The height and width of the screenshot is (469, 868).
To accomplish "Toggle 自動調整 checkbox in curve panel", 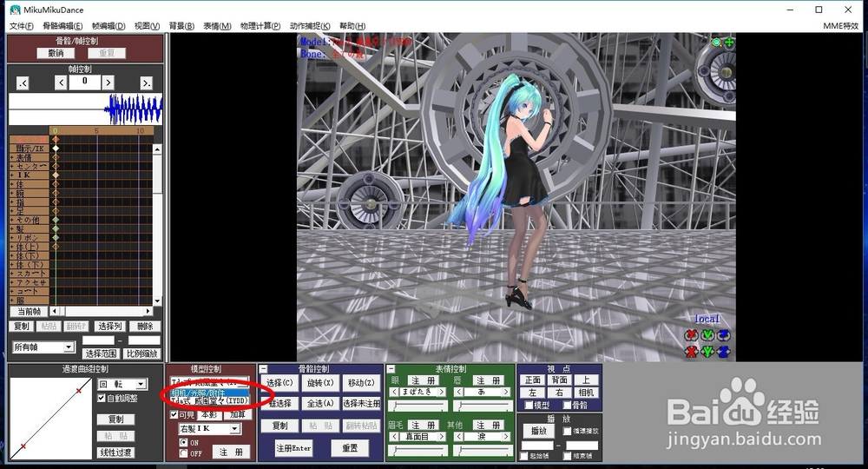I will pos(102,398).
